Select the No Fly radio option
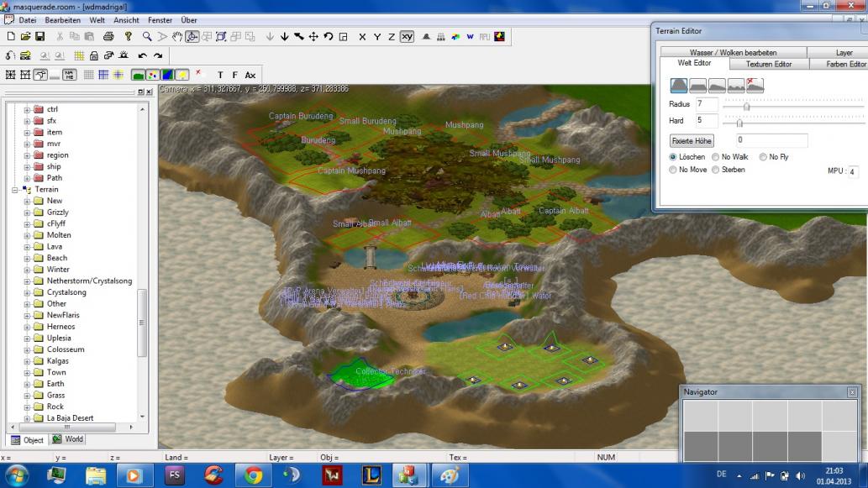 point(763,157)
